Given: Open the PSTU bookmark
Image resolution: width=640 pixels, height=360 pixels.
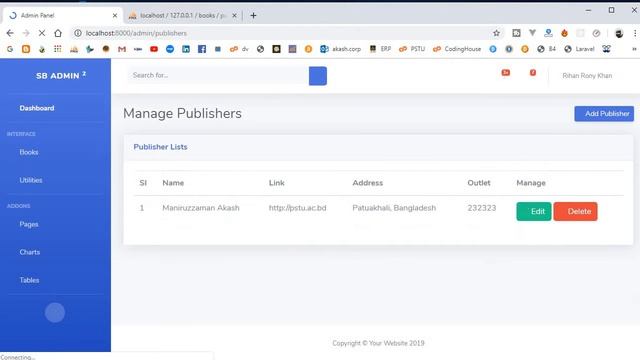Looking at the screenshot, I should (x=412, y=49).
